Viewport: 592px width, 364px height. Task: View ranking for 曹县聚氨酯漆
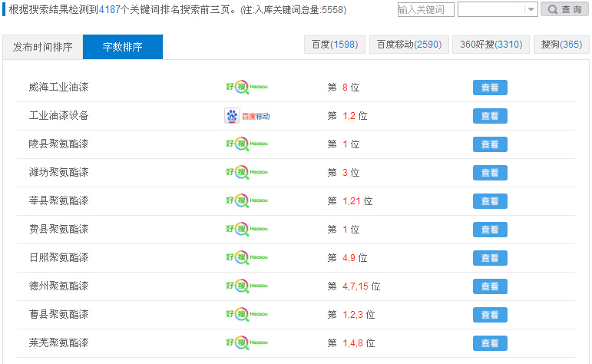pos(490,315)
